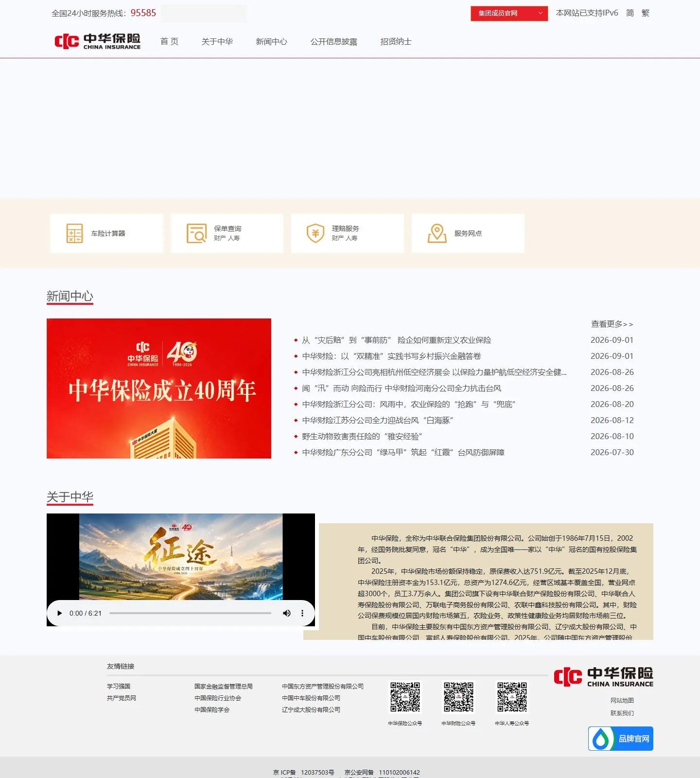Click the 友情链接 heading
This screenshot has height=778, width=700.
click(121, 666)
